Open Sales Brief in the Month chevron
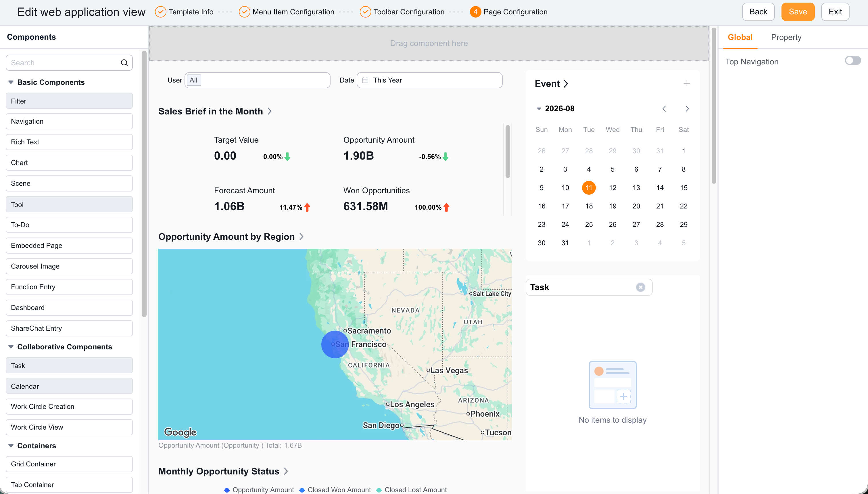 [270, 111]
